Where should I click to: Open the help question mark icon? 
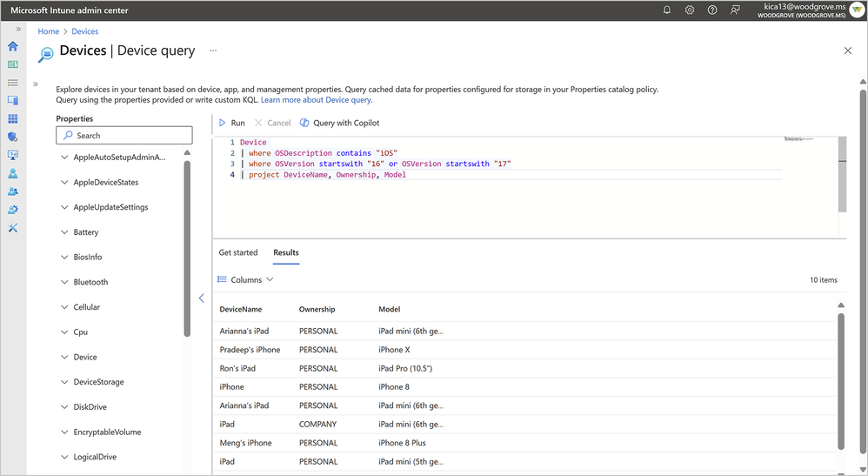click(712, 10)
